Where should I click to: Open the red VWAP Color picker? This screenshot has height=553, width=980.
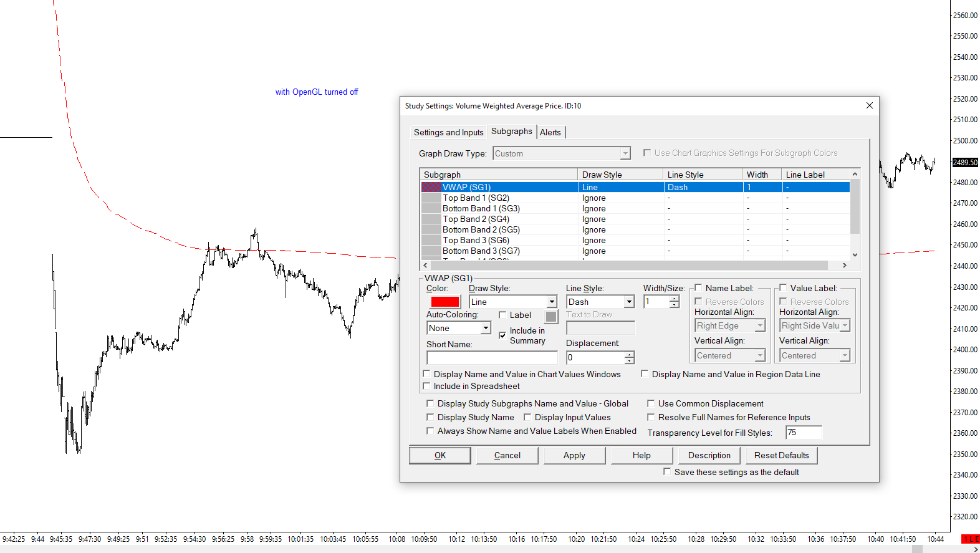click(x=445, y=302)
